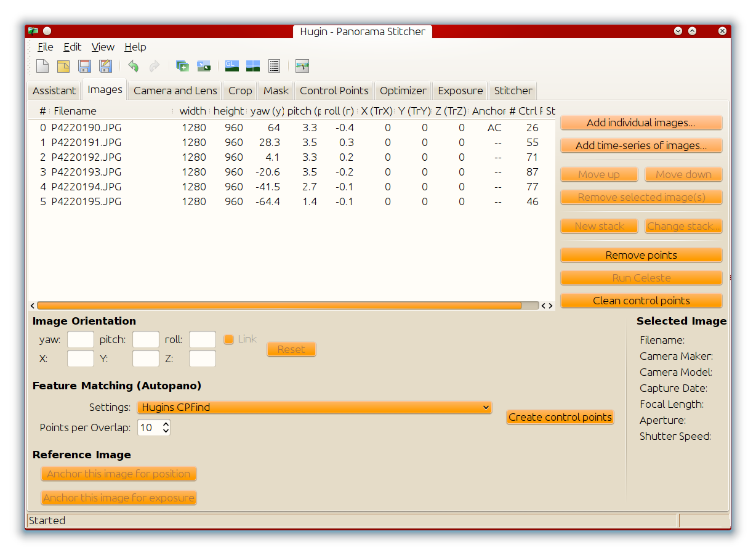This screenshot has width=756, height=555.
Task: Select the Images tab
Action: pos(105,89)
